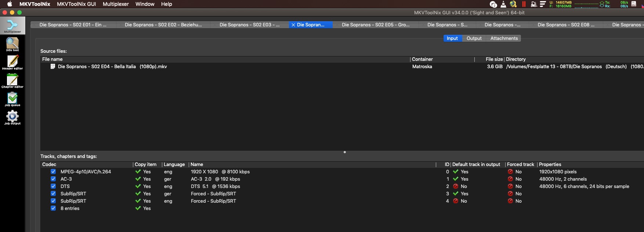This screenshot has width=644, height=232.
Task: Toggle the 8 entries chapters checkbox
Action: [x=53, y=208]
